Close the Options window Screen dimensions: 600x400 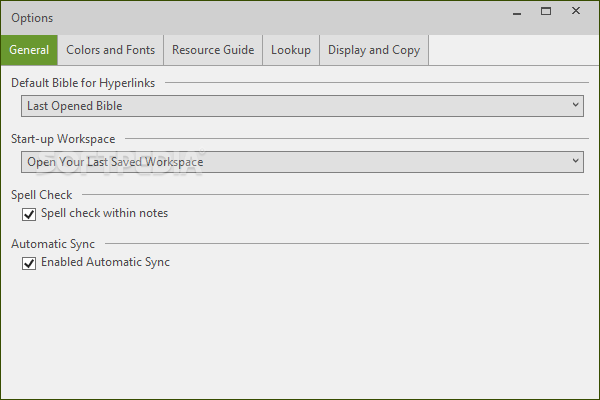(x=576, y=11)
